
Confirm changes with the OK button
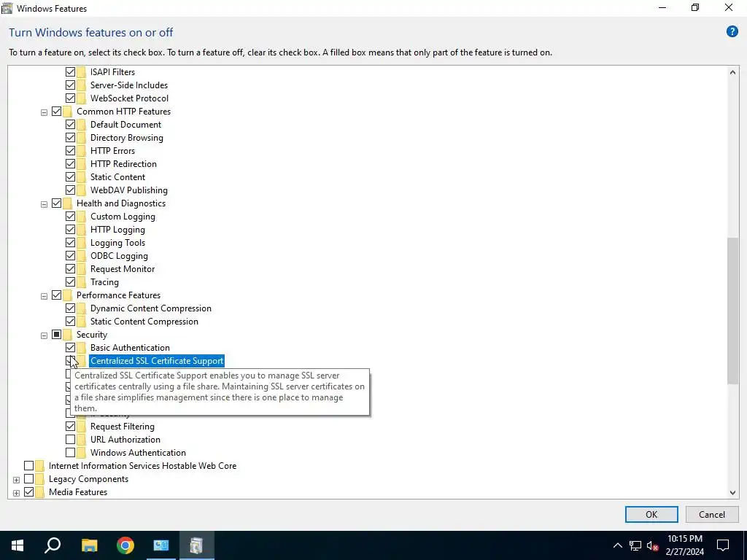click(651, 514)
